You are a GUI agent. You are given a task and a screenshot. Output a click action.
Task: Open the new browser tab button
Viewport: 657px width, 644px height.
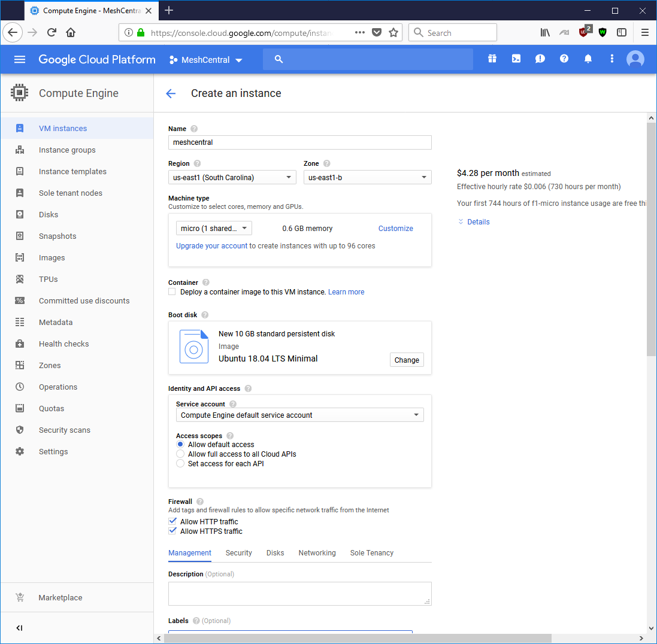coord(169,10)
